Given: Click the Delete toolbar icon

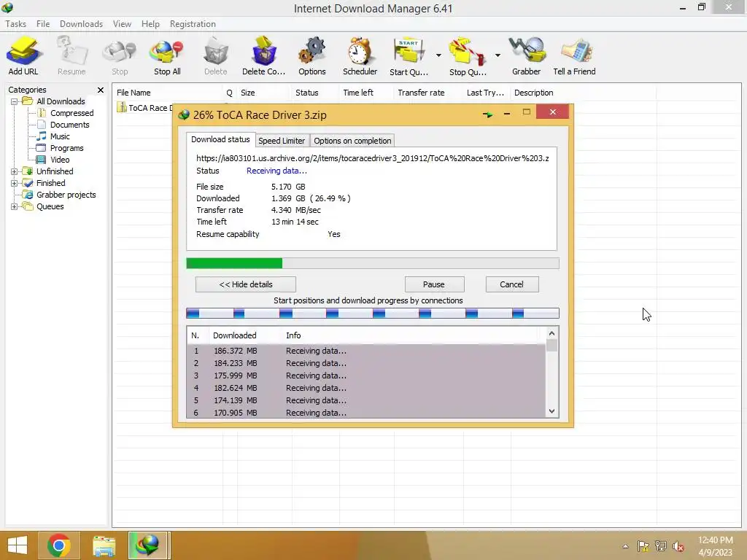Looking at the screenshot, I should point(215,55).
